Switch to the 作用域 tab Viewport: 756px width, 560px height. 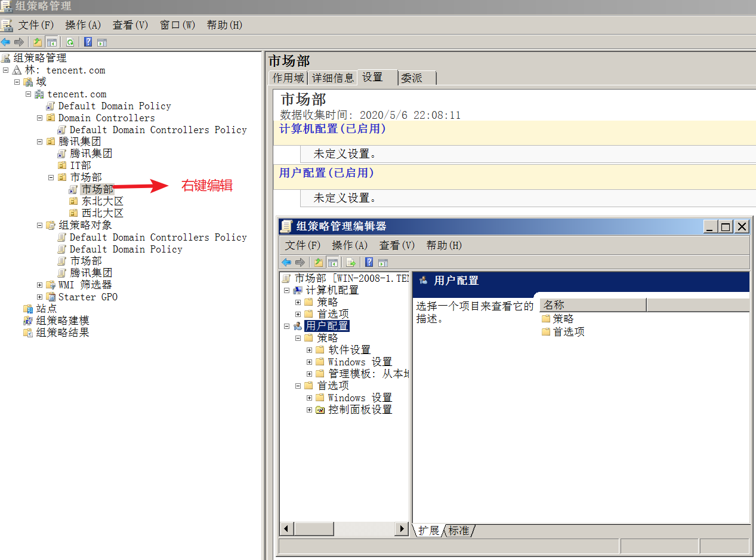pyautogui.click(x=288, y=78)
